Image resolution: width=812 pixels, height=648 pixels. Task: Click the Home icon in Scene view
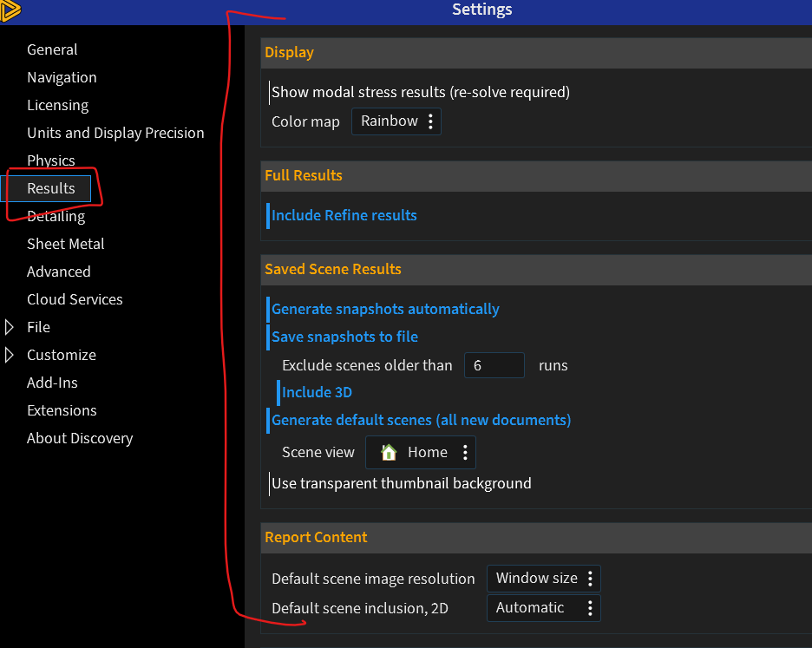tap(389, 452)
